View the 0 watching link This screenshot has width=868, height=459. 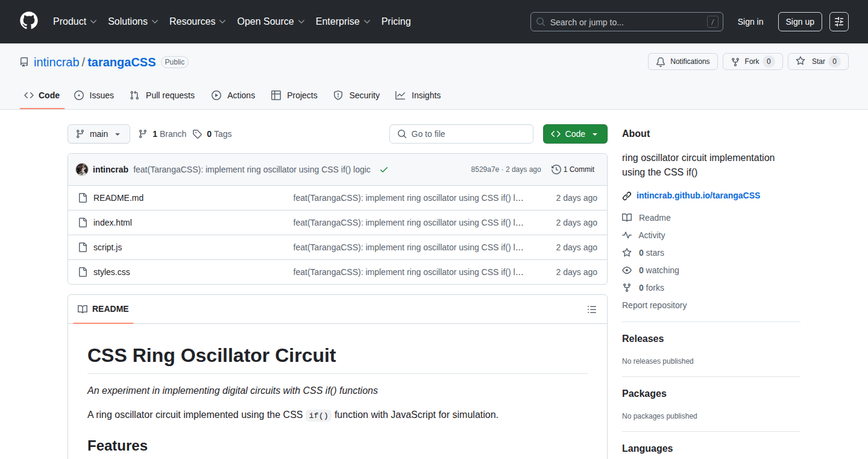pyautogui.click(x=650, y=270)
